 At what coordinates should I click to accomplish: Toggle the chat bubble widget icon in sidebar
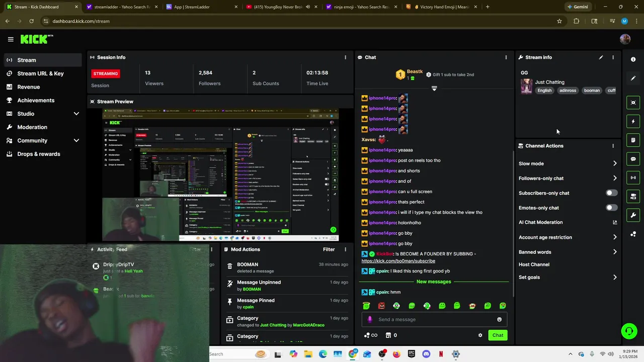[x=633, y=159]
